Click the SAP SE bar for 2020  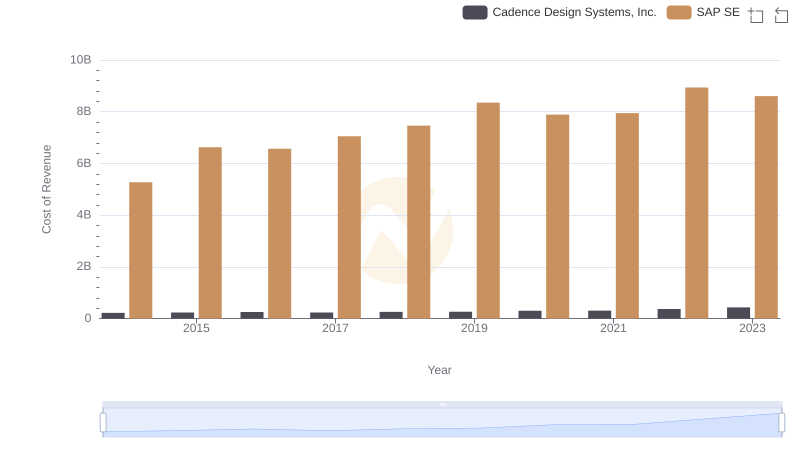tap(558, 217)
